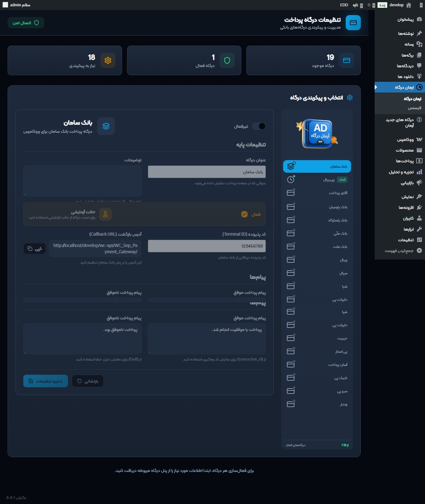The image size is (425, 504).
Task: Open the لایسنس submenu item
Action: point(415,108)
